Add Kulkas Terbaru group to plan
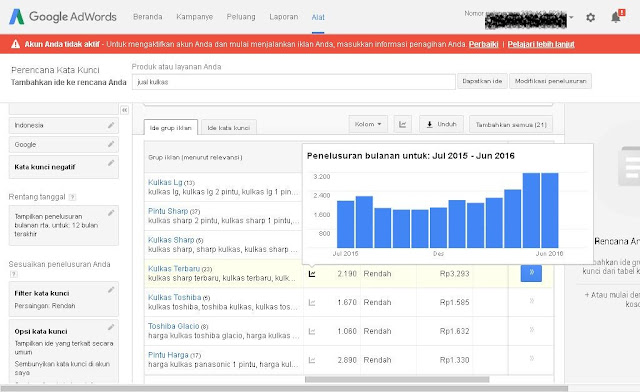640x392 pixels. (531, 273)
